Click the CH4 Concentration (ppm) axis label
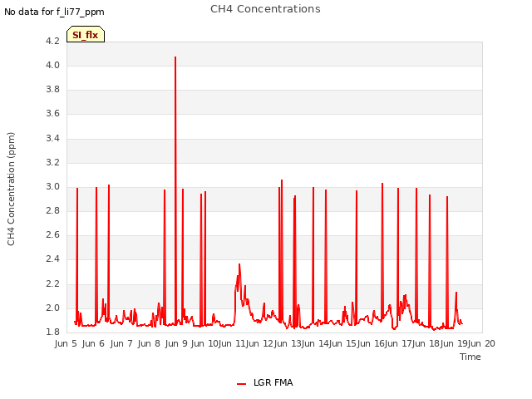The width and height of the screenshot is (532, 399). [x=11, y=189]
